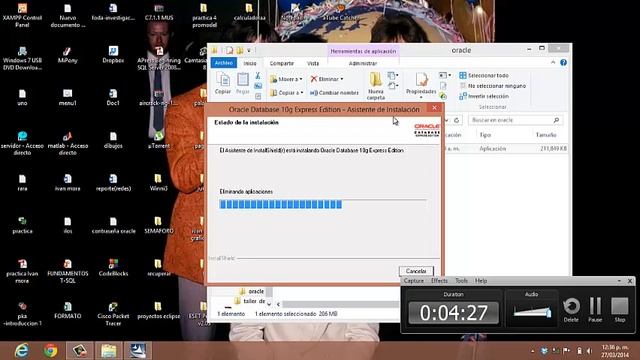Switch to the Vista ribbon tab
Screen dimensions: 640x360
click(313, 63)
